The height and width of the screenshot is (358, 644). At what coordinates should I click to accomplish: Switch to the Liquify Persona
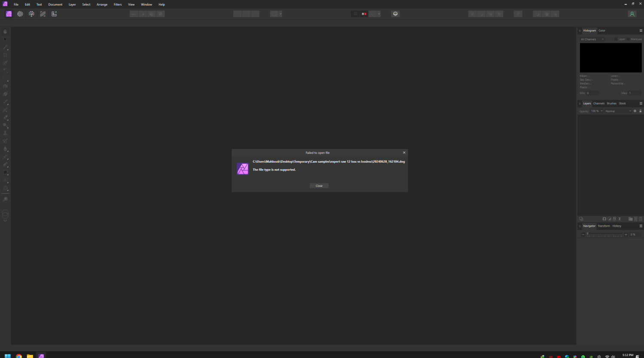pos(20,14)
